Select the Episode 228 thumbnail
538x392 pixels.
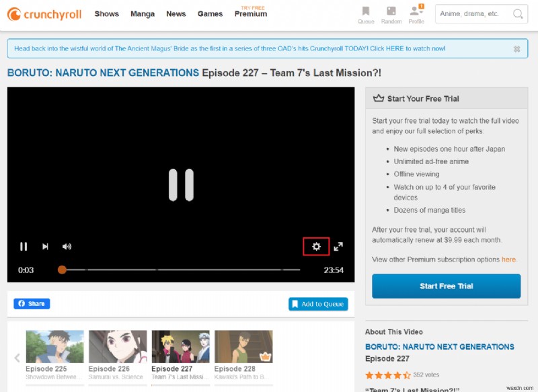(x=243, y=345)
